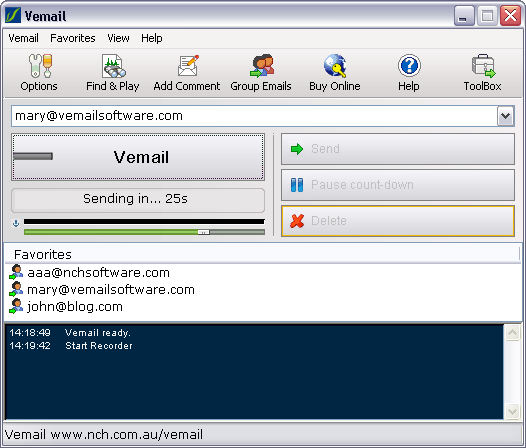Select aaa@nchsoftware.com in Favorites list
Image resolution: width=526 pixels, height=448 pixels.
click(x=98, y=272)
